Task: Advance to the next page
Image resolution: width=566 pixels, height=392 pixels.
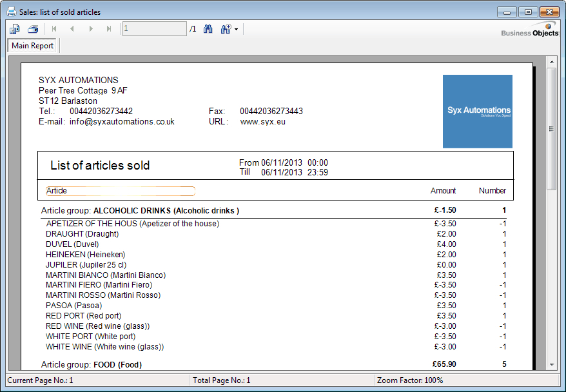Action: (90, 28)
